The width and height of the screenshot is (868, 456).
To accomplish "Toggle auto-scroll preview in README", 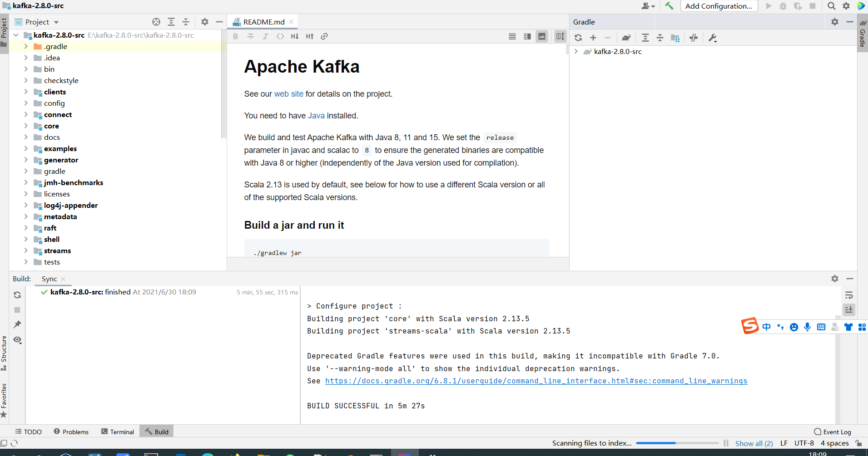I will 560,36.
